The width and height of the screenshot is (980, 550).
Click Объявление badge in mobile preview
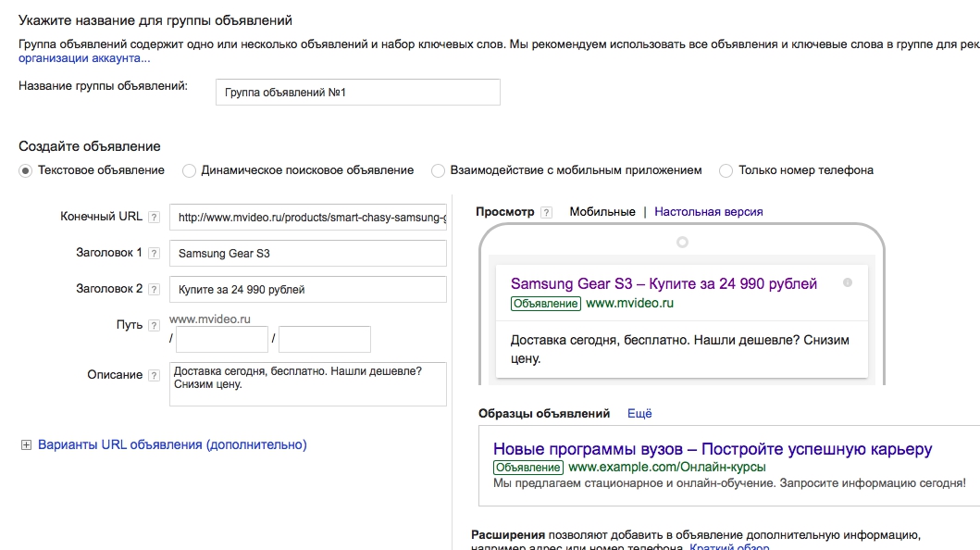(546, 304)
